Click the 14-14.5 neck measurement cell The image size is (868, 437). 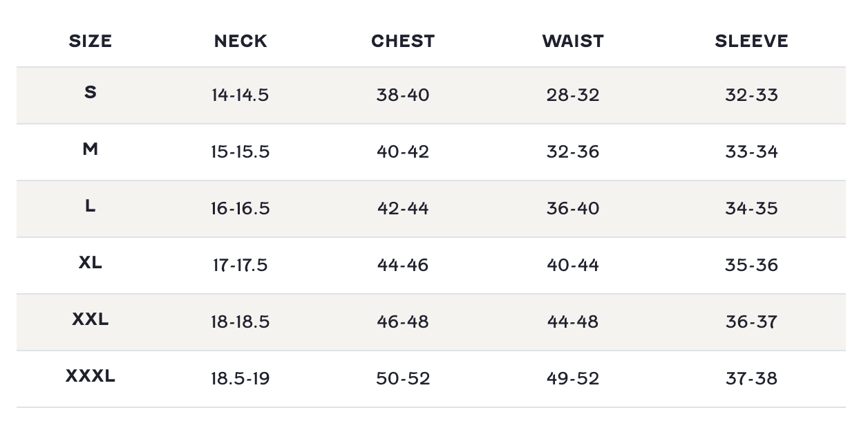[x=240, y=95]
